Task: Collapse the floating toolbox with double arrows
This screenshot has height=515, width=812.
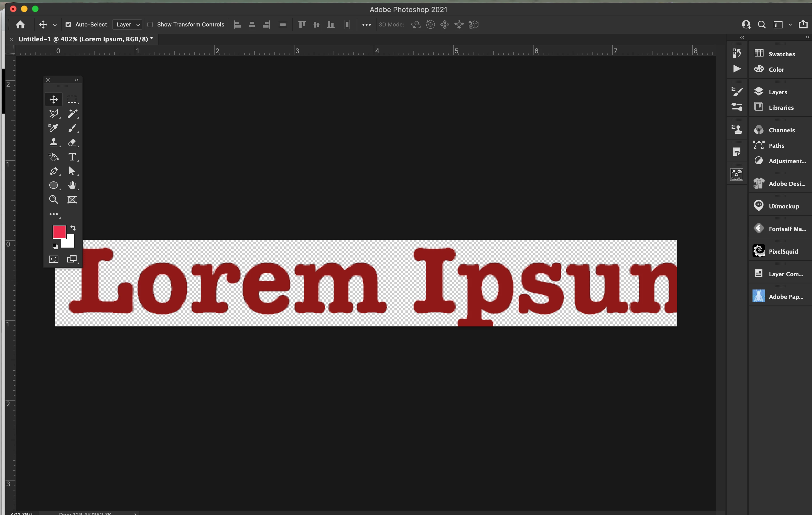Action: (77, 80)
